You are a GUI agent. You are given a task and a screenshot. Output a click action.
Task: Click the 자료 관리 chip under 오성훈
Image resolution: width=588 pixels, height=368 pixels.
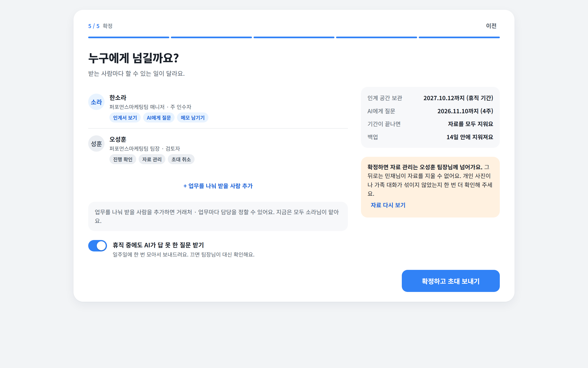152,159
